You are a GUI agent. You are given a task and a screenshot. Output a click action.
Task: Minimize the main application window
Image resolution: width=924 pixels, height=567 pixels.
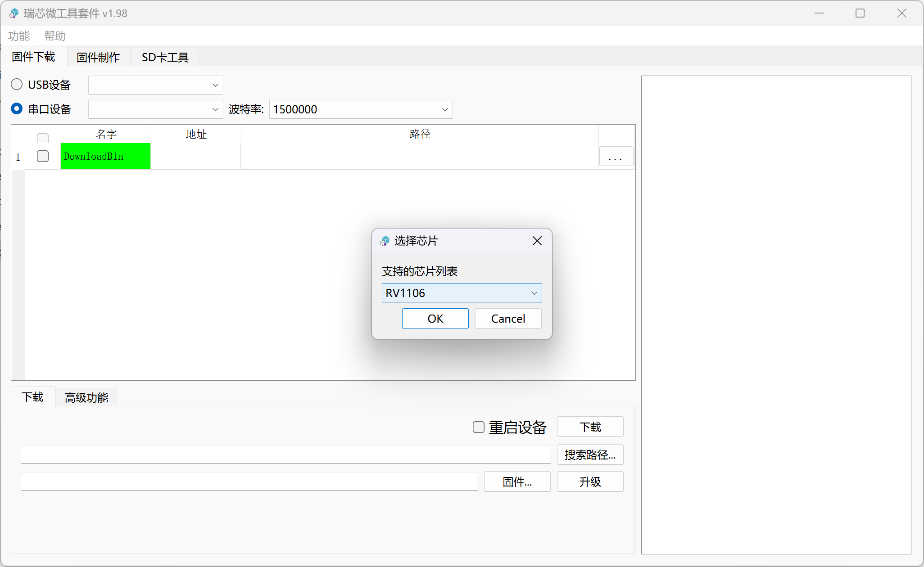tap(819, 13)
